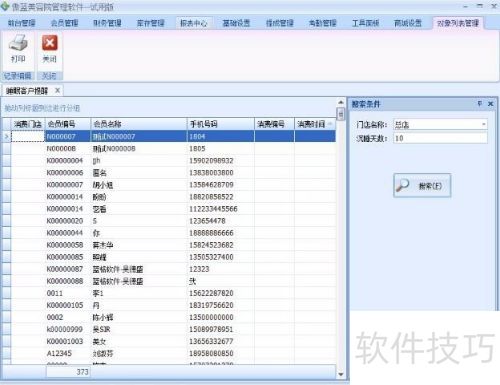Minimize the application window

click(466, 6)
